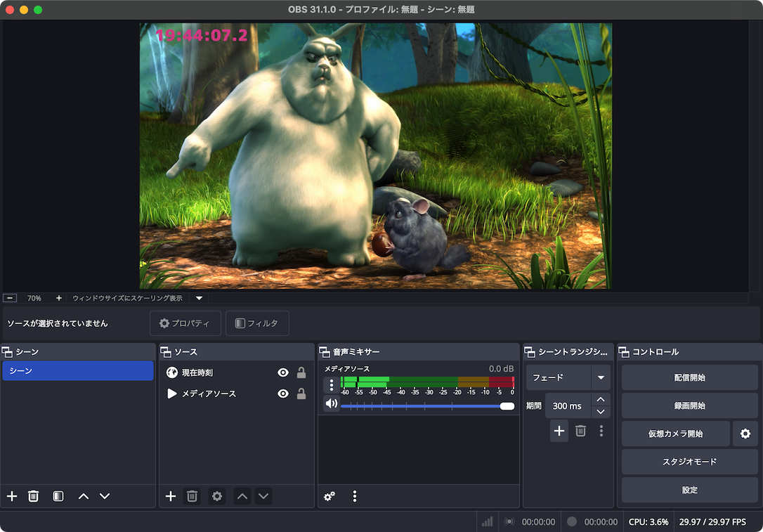Screen dimensions: 763x532
Task: Click the 0.0 dB volume level readout
Action: [x=501, y=369]
